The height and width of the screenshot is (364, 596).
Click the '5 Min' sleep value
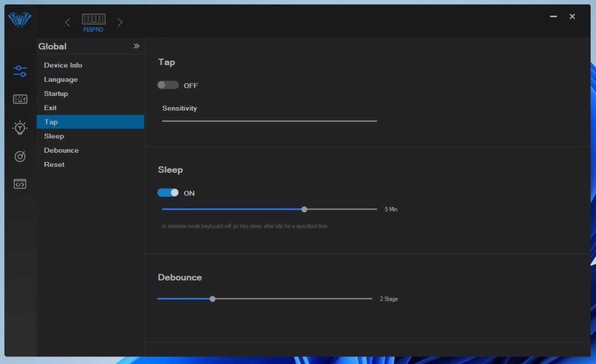391,210
